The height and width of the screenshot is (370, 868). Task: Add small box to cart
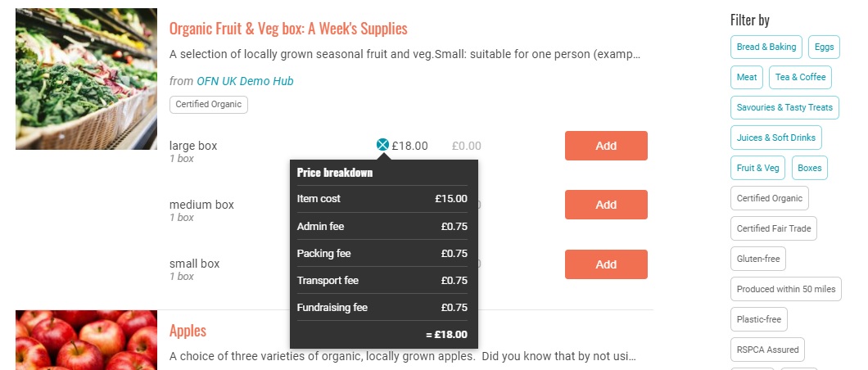point(606,264)
